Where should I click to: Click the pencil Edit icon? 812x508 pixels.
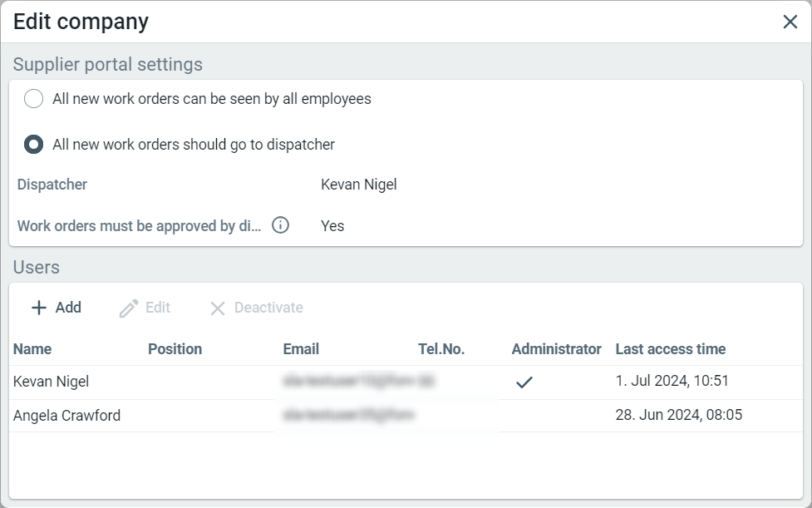[128, 308]
